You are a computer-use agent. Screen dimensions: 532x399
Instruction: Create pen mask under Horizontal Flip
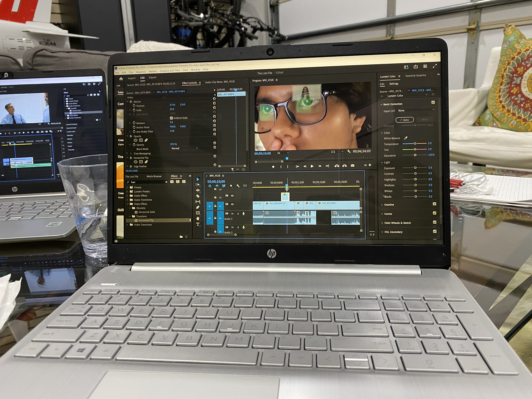(x=146, y=162)
